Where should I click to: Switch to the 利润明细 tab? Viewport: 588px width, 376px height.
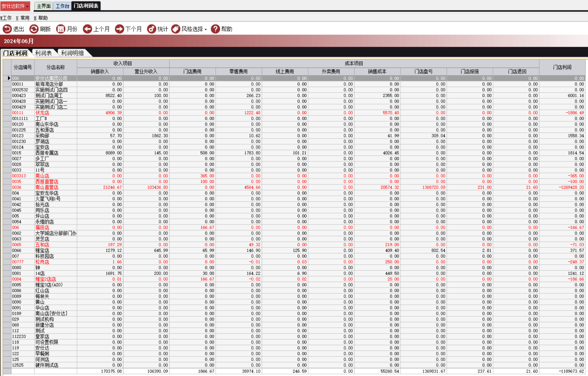(x=72, y=53)
